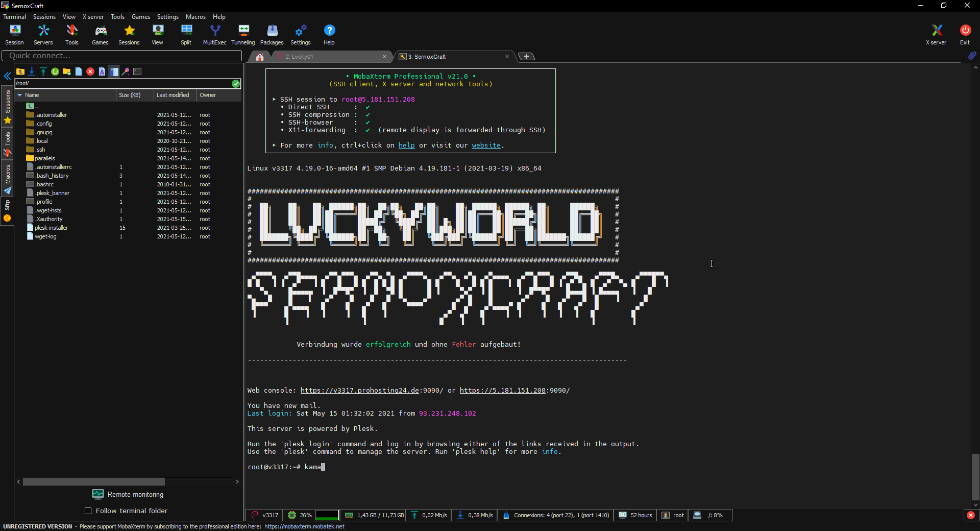Open the Macros menu

click(x=195, y=17)
